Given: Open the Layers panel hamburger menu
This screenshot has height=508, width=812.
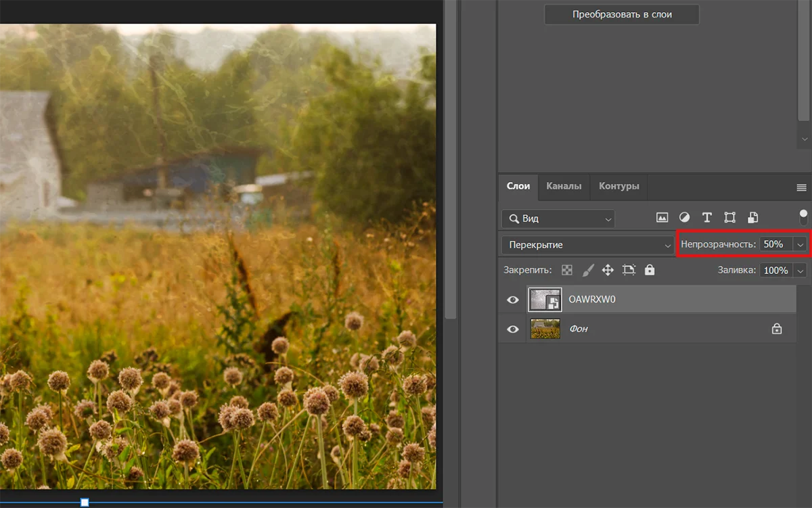Looking at the screenshot, I should 802,187.
